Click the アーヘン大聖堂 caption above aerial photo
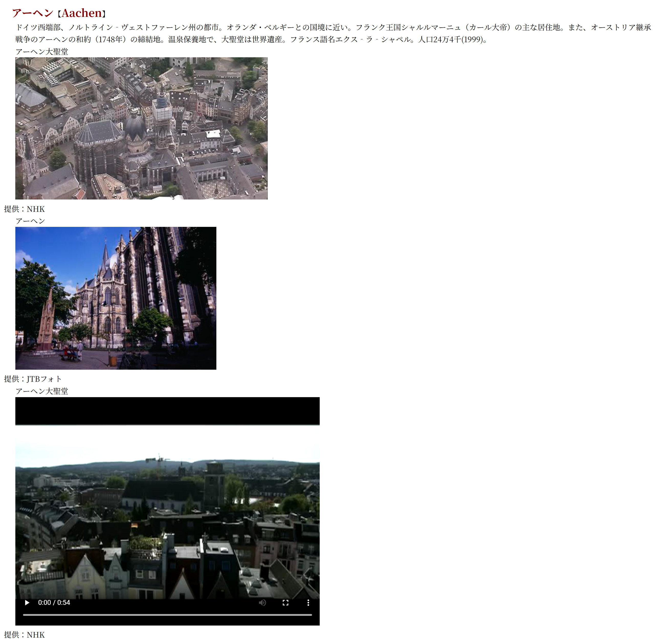 pyautogui.click(x=42, y=52)
